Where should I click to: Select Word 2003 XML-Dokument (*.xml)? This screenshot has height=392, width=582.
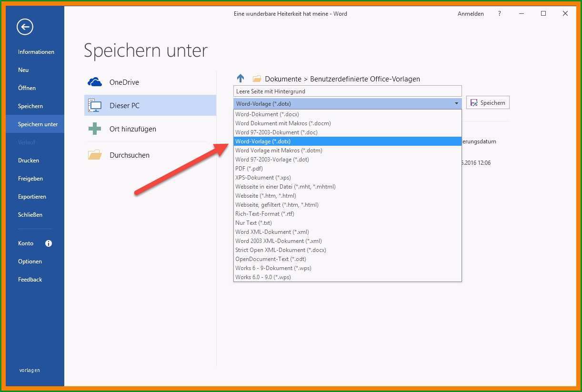point(348,241)
